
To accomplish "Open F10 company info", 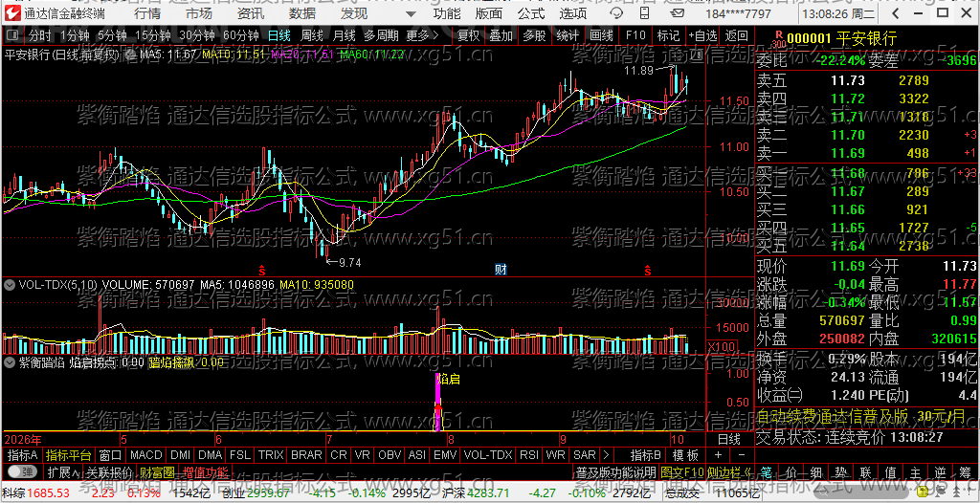I will (x=635, y=35).
